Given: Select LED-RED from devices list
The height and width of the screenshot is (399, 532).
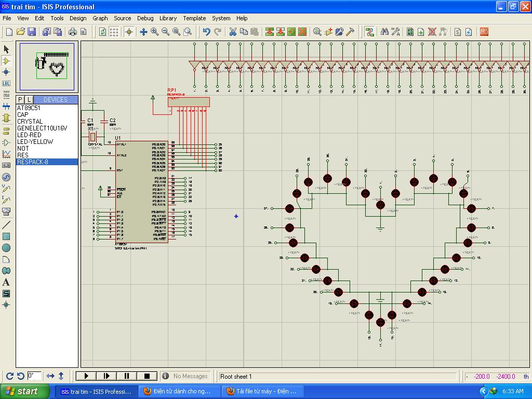Looking at the screenshot, I should (x=29, y=135).
